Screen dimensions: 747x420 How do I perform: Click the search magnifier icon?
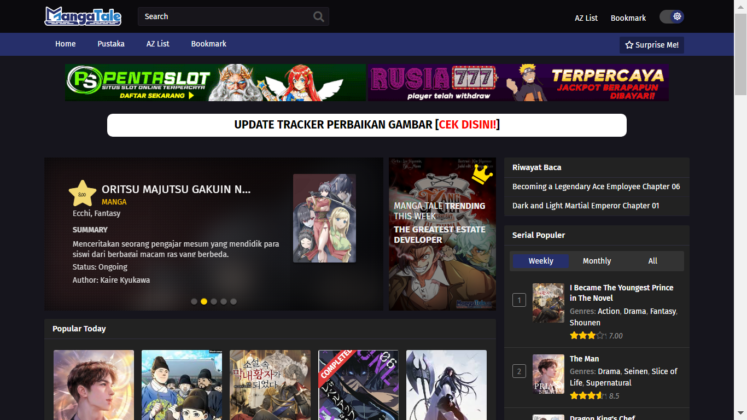318,17
